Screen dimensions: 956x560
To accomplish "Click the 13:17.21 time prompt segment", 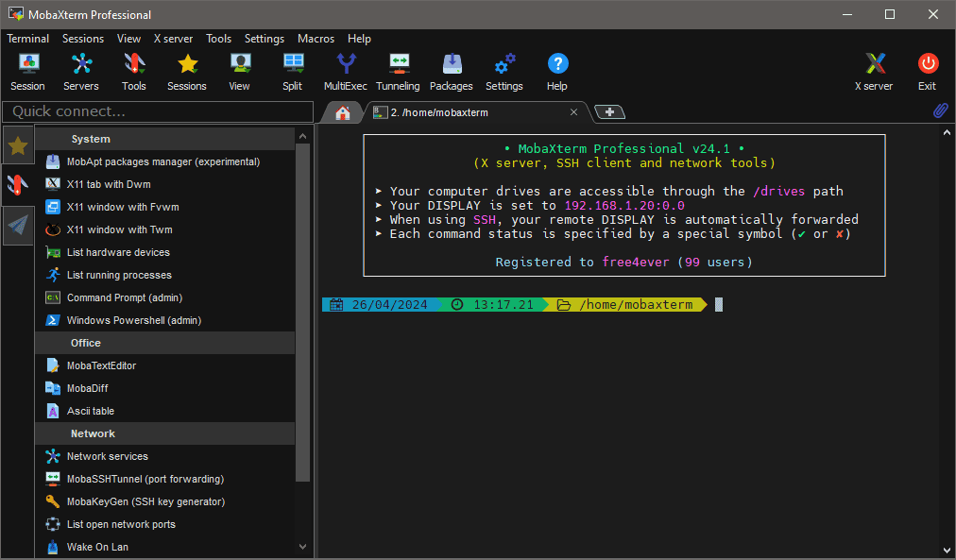I will [495, 305].
